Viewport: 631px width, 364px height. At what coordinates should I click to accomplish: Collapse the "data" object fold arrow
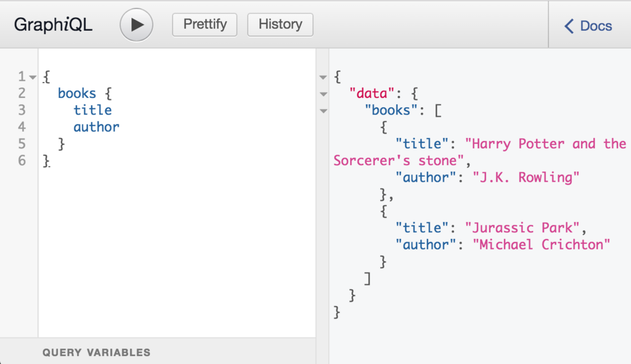point(323,94)
